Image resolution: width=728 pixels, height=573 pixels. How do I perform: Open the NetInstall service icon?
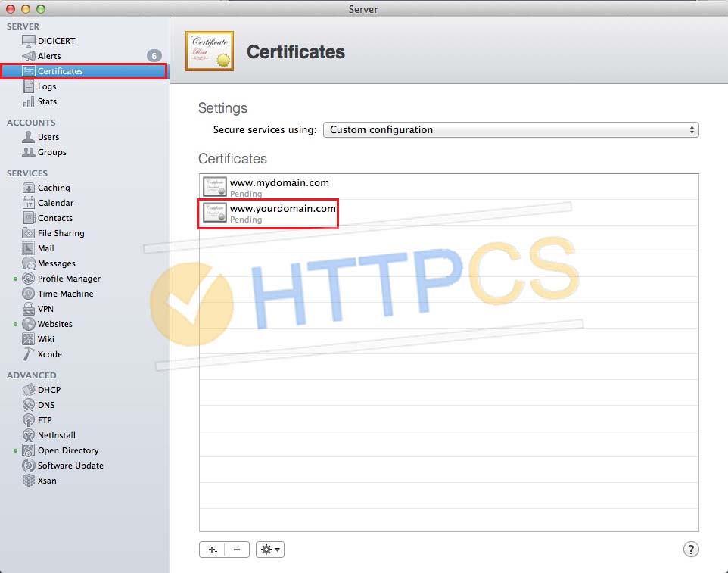28,435
